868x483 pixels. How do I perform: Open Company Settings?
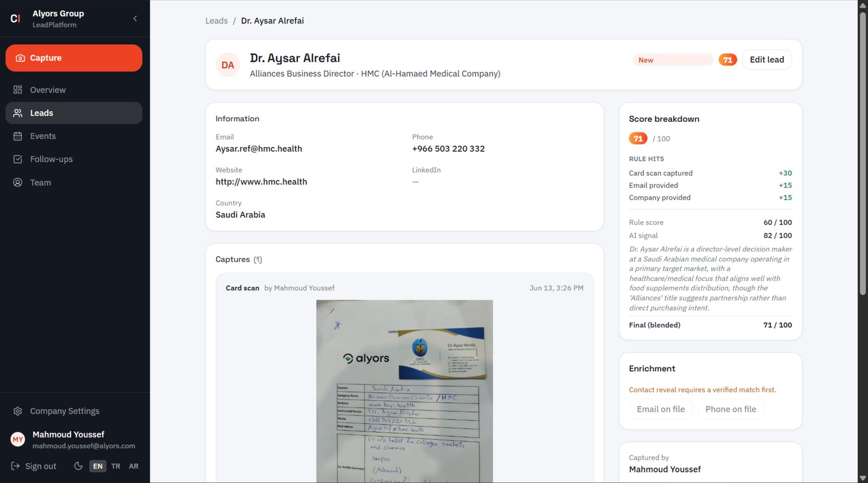[74, 411]
